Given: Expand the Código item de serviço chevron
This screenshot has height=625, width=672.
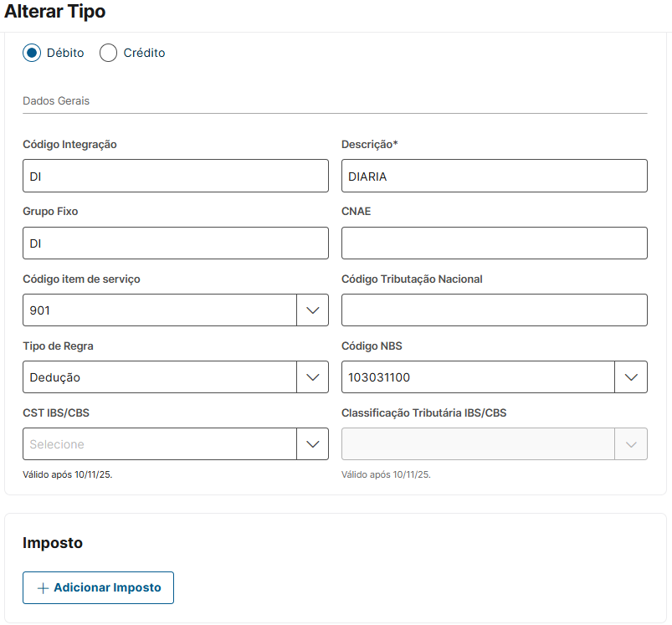Looking at the screenshot, I should tap(312, 310).
